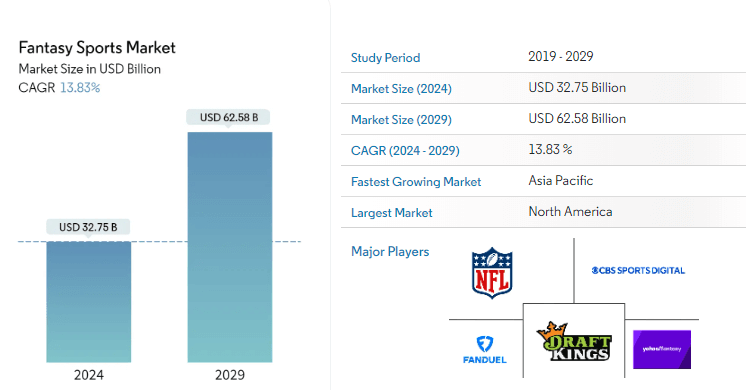
Task: Click the CBS Sports Digital logo
Action: 638,271
